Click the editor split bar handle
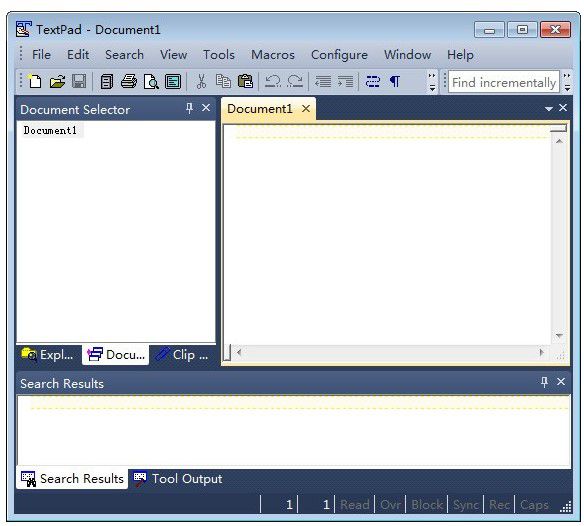The height and width of the screenshot is (526, 584). click(559, 128)
